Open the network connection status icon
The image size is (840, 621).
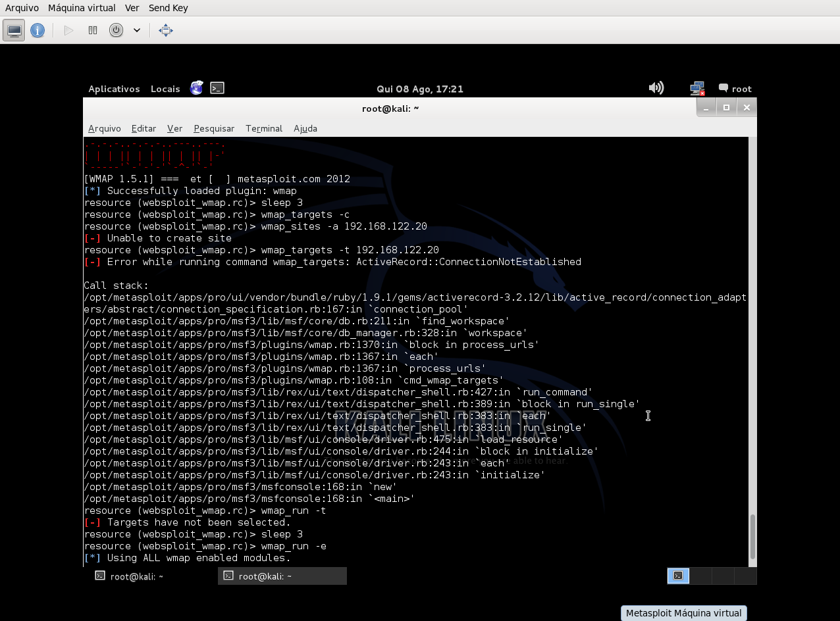tap(697, 89)
